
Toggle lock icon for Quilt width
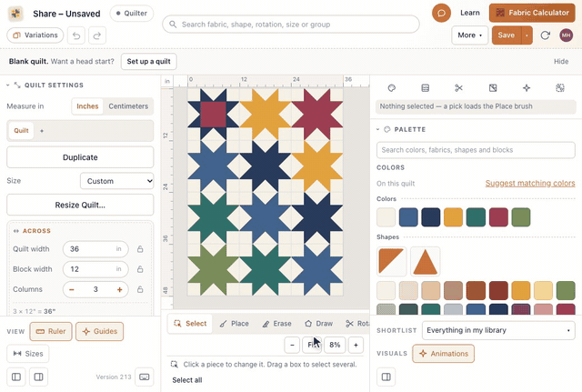[x=140, y=249]
